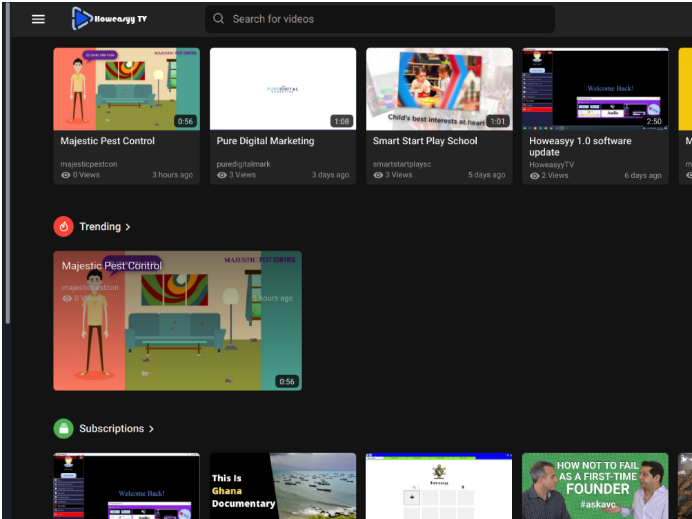Click the 1:08 duration badge
692x519 pixels.
pos(342,121)
